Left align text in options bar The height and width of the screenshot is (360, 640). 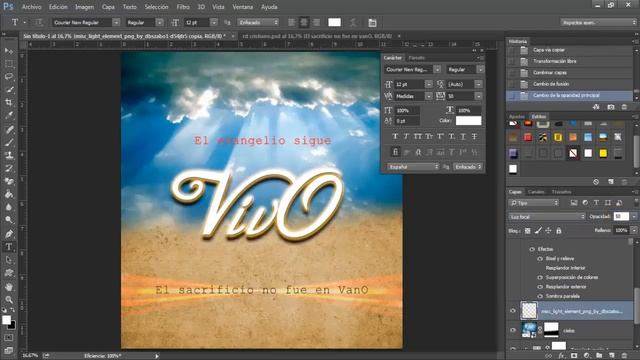pos(291,22)
